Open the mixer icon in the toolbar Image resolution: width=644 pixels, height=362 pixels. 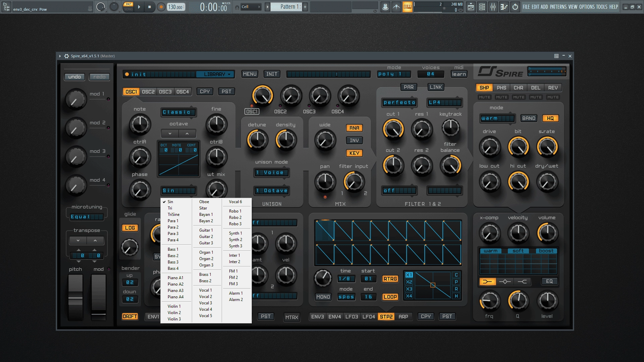coord(493,7)
